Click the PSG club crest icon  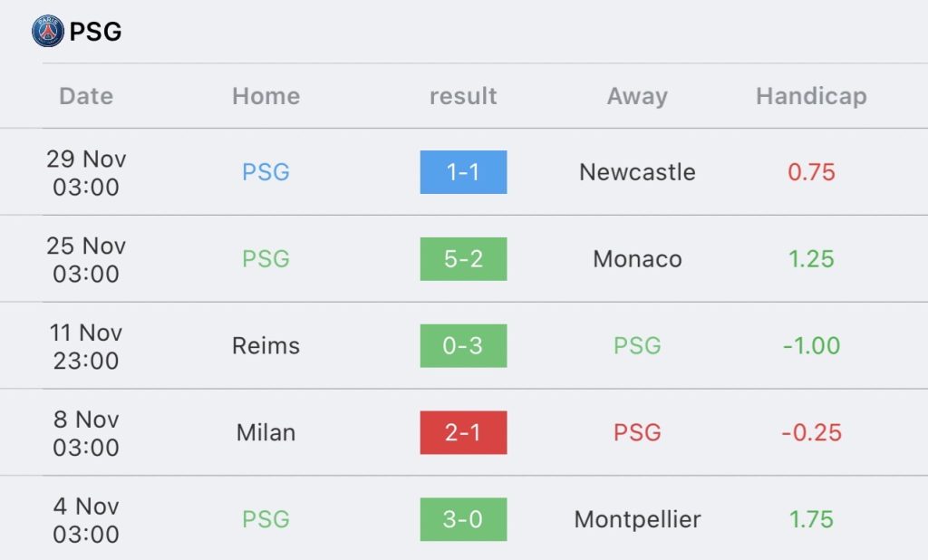tap(48, 31)
